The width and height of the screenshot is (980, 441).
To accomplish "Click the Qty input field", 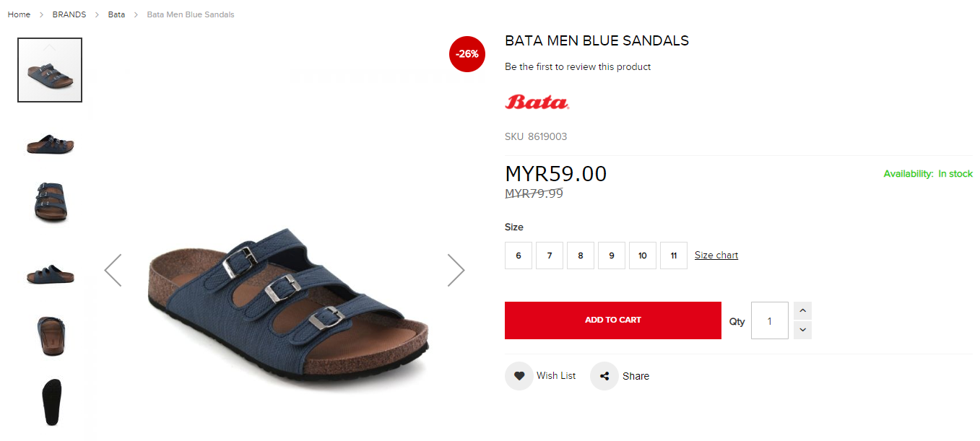I will coord(770,320).
